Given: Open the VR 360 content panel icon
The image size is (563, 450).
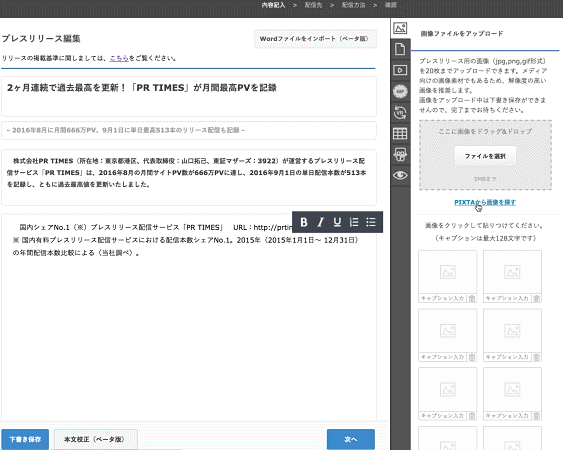Looking at the screenshot, I should coord(400,112).
